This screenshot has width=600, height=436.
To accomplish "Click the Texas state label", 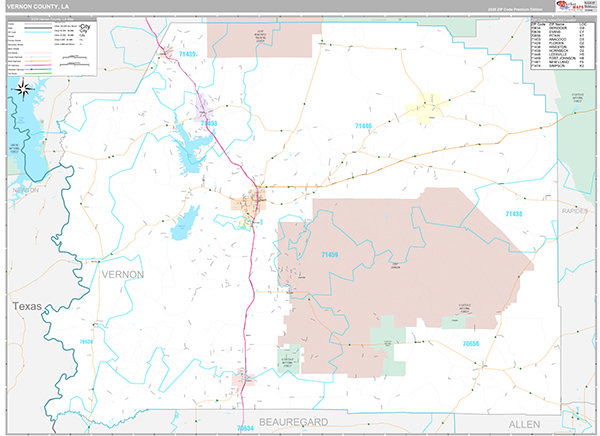I will coord(27,306).
